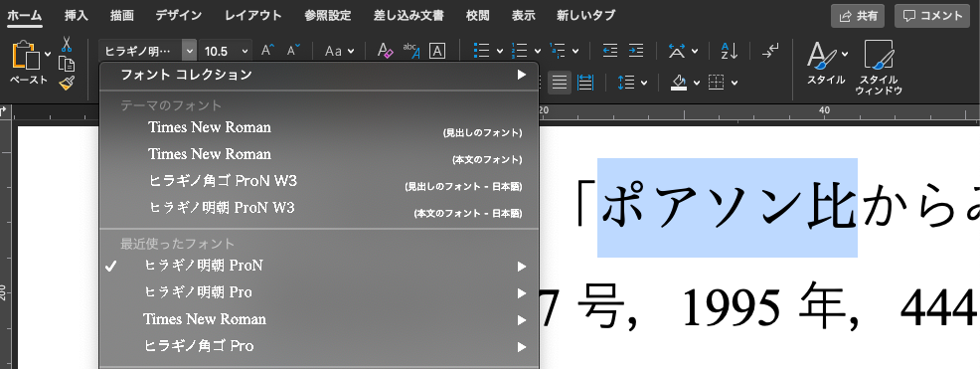Increase font size with the larger A
Viewport: 980px width, 369px height.
(267, 51)
